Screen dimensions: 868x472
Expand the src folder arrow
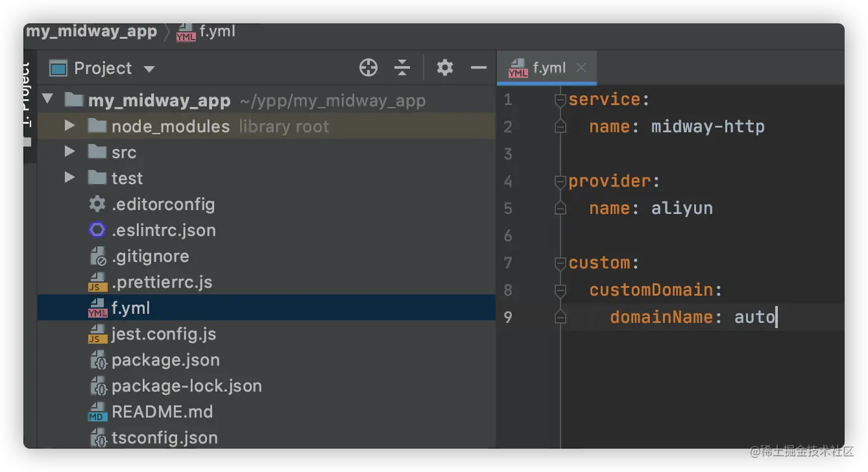(x=69, y=151)
